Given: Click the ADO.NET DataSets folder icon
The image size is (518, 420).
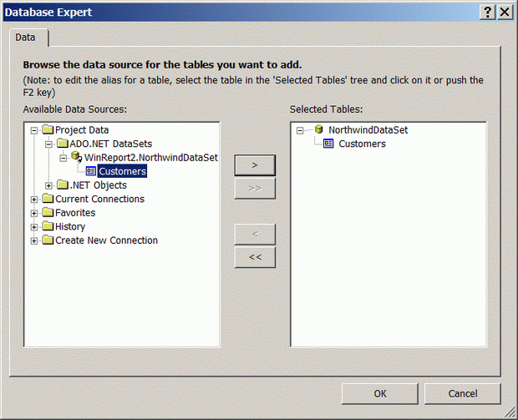Looking at the screenshot, I should (x=62, y=144).
